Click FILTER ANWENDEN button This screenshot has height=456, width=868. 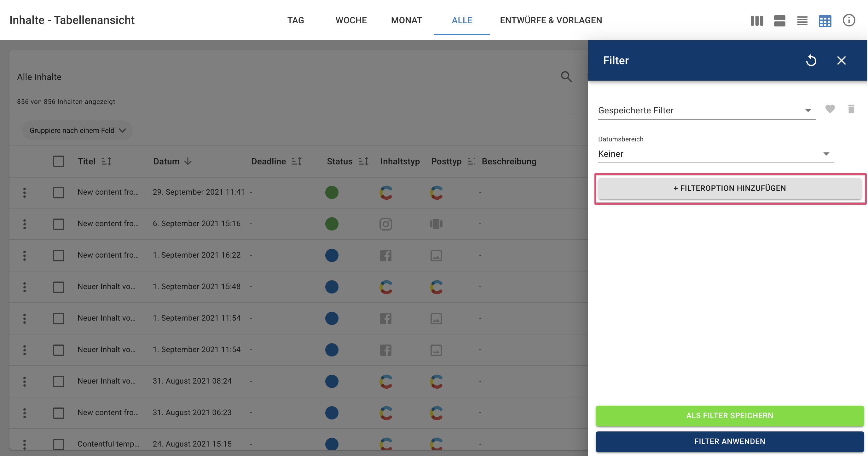coord(730,441)
